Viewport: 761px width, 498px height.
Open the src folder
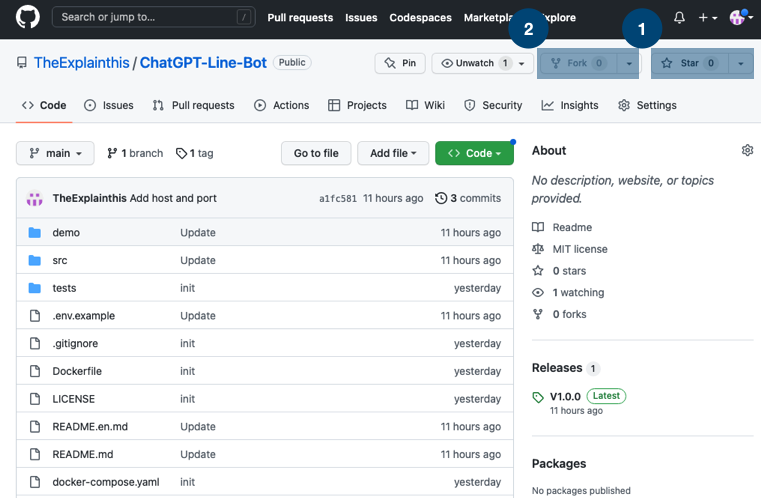pyautogui.click(x=60, y=260)
